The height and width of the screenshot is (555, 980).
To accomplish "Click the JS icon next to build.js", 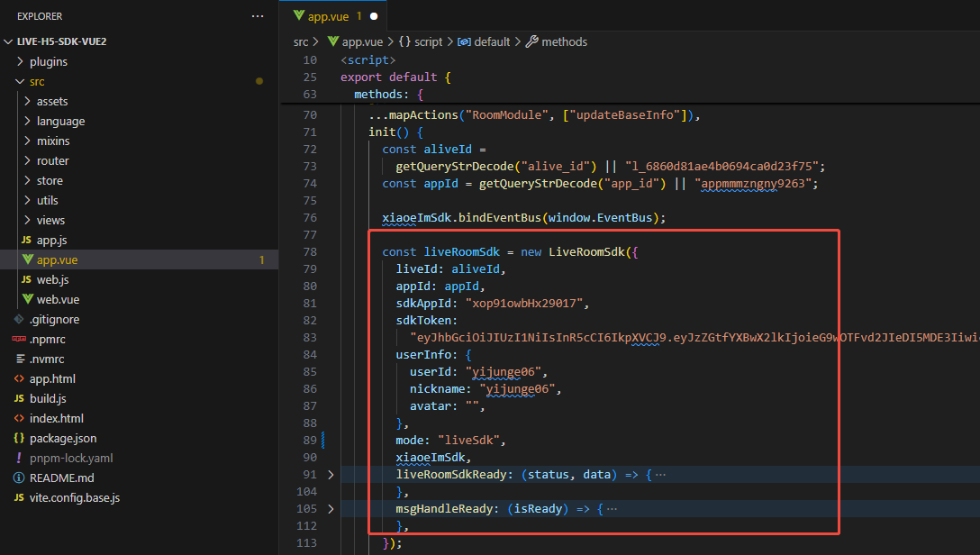I will click(19, 398).
